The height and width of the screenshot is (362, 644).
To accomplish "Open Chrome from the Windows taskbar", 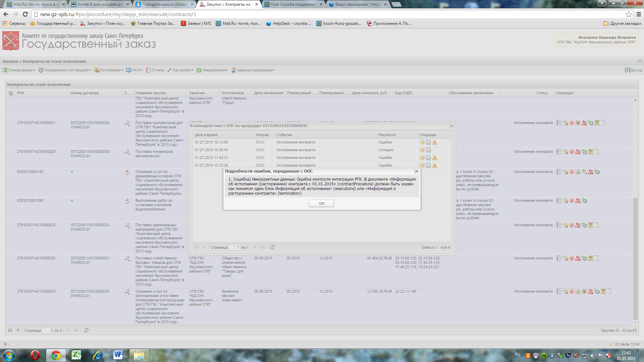I will 56,355.
